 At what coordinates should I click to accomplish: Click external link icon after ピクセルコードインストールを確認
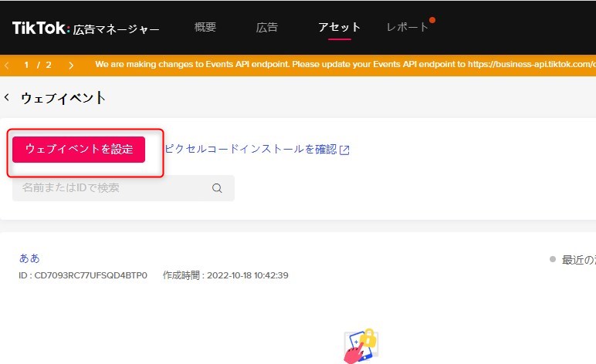344,150
